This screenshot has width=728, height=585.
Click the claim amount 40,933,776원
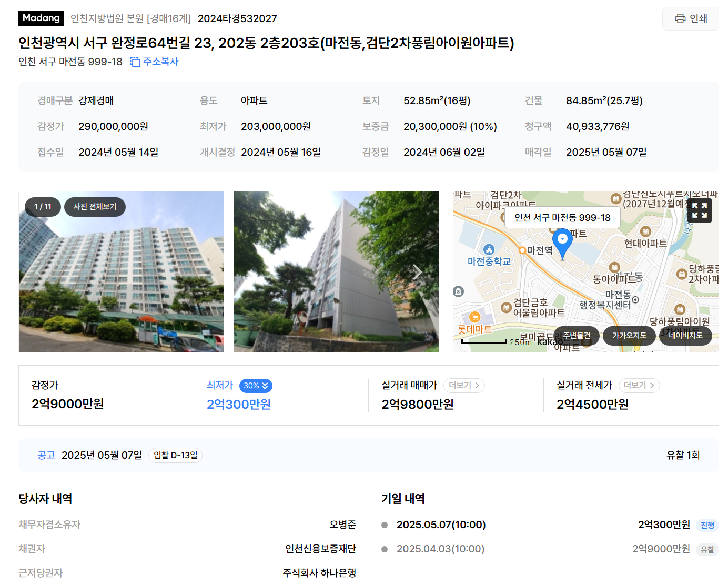(x=598, y=126)
